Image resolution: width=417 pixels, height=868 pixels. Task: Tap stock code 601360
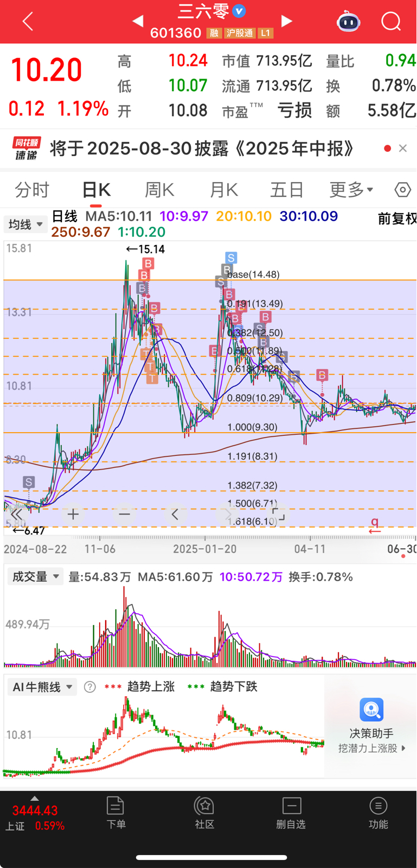point(176,33)
